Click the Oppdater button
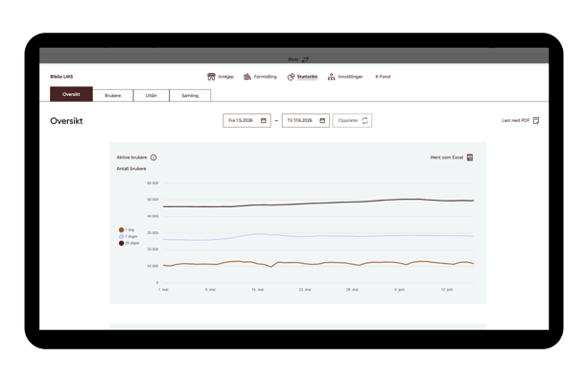The width and height of the screenshot is (588, 382). (352, 120)
